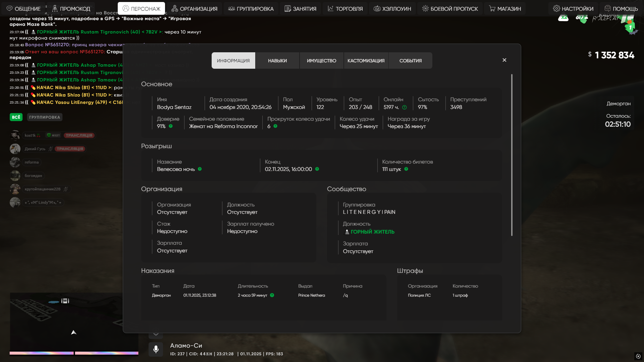Click ТРАНСЛЯЦІЯ badge next to kost1k
The height and width of the screenshot is (362, 644).
[x=79, y=135]
